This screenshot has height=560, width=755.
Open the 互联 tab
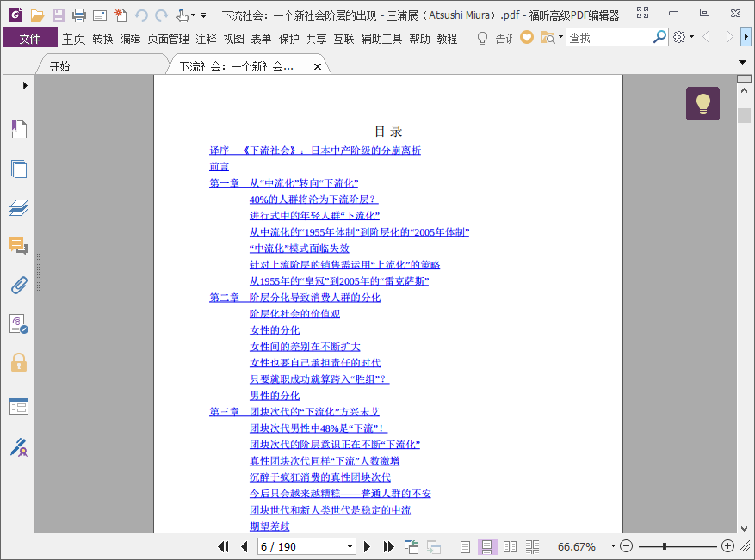tap(343, 39)
